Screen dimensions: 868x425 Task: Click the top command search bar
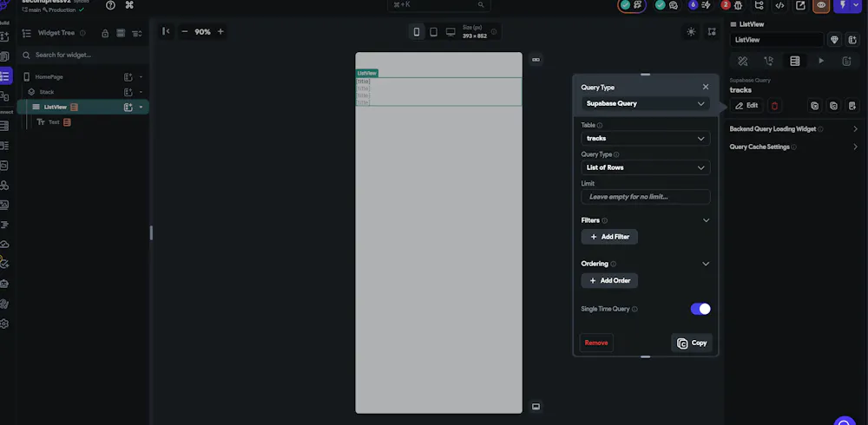439,5
